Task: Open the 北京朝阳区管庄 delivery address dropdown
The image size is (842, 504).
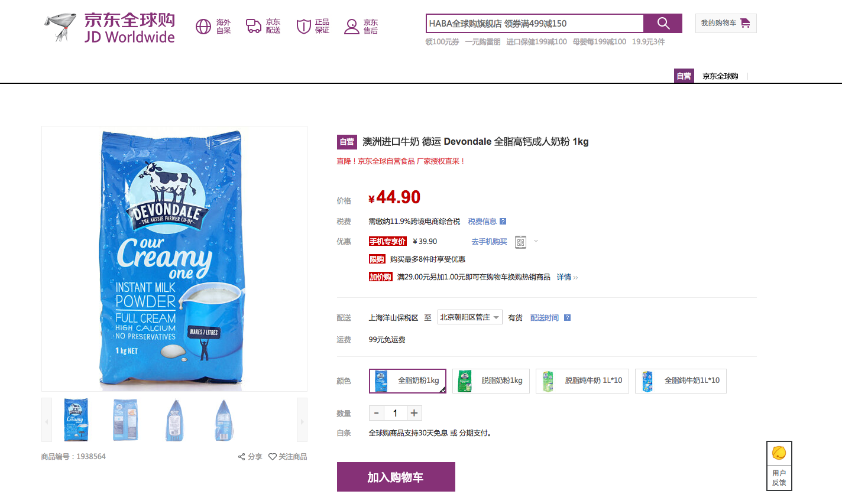Action: click(x=470, y=318)
